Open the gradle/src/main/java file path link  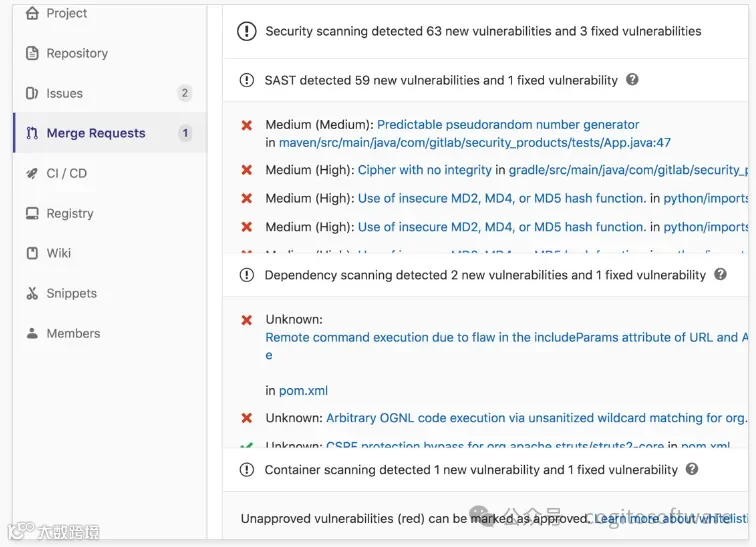(629, 170)
